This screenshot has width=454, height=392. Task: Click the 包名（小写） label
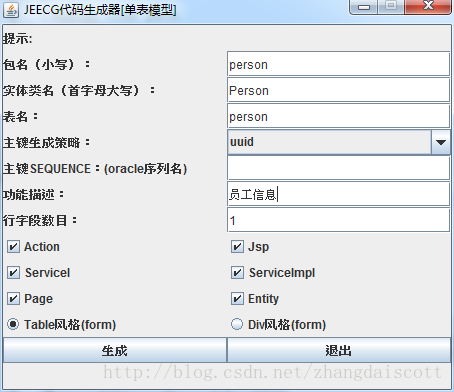[46, 64]
